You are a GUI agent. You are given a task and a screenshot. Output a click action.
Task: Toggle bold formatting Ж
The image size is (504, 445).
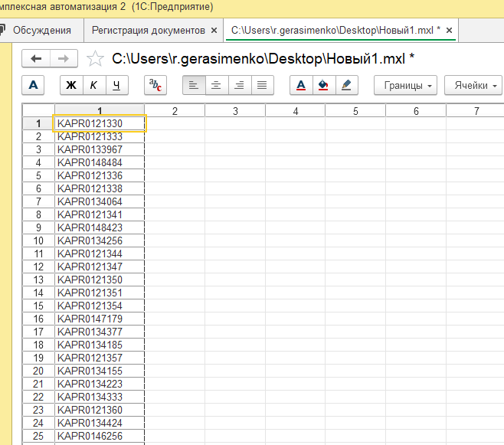coord(71,85)
